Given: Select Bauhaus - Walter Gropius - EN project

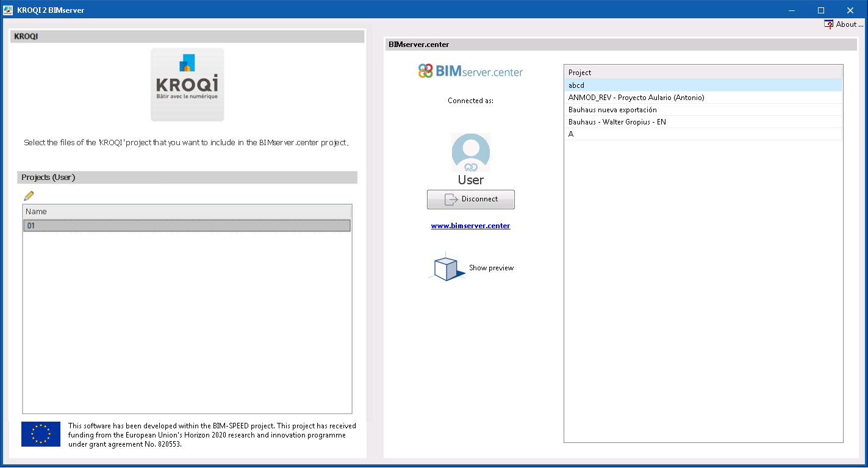Looking at the screenshot, I should (x=703, y=122).
